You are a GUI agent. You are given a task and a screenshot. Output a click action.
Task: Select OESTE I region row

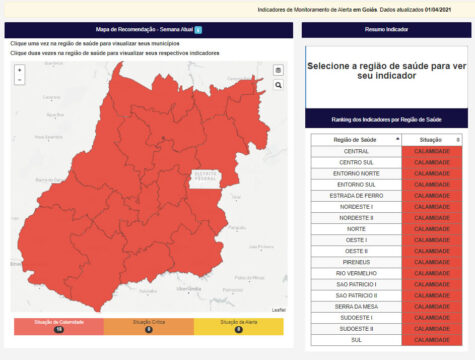(386, 240)
